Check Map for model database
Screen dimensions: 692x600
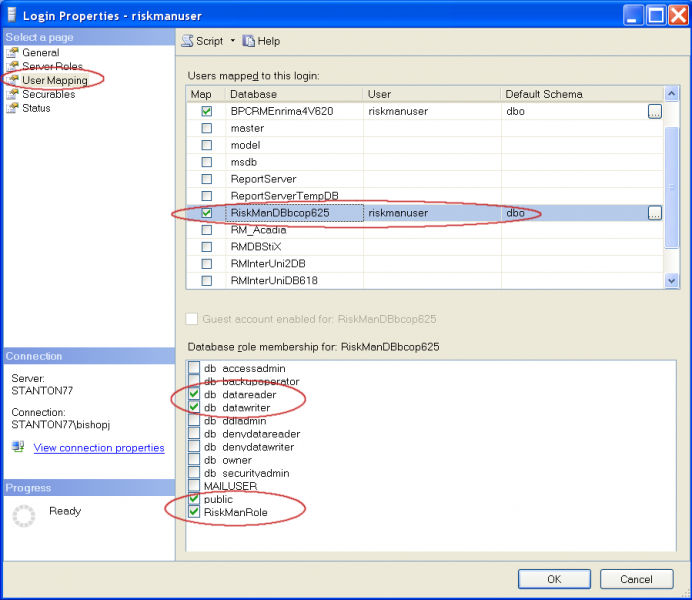(x=207, y=145)
